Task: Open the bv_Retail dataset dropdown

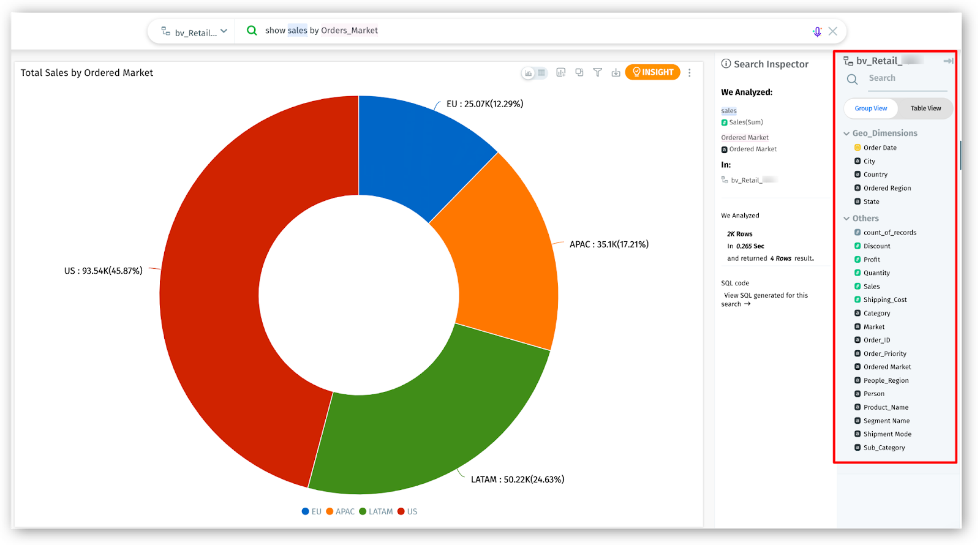Action: [194, 31]
